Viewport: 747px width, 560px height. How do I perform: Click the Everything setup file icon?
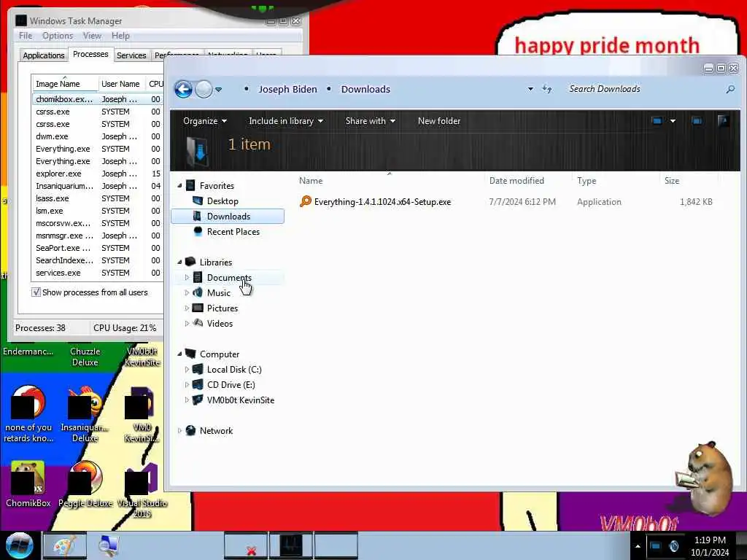pos(306,201)
